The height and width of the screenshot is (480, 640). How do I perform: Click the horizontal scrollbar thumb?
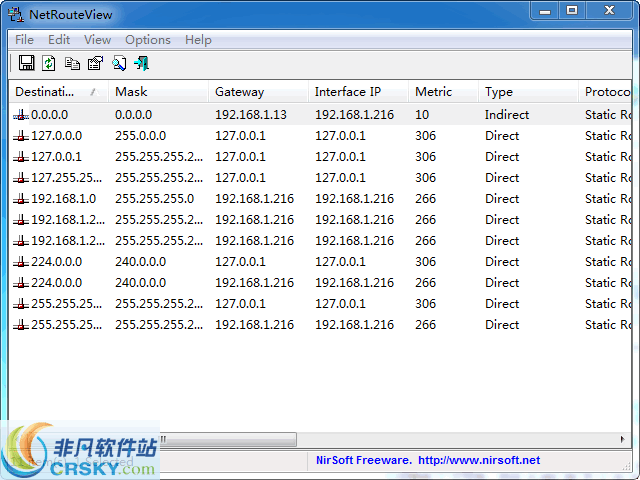pos(229,440)
